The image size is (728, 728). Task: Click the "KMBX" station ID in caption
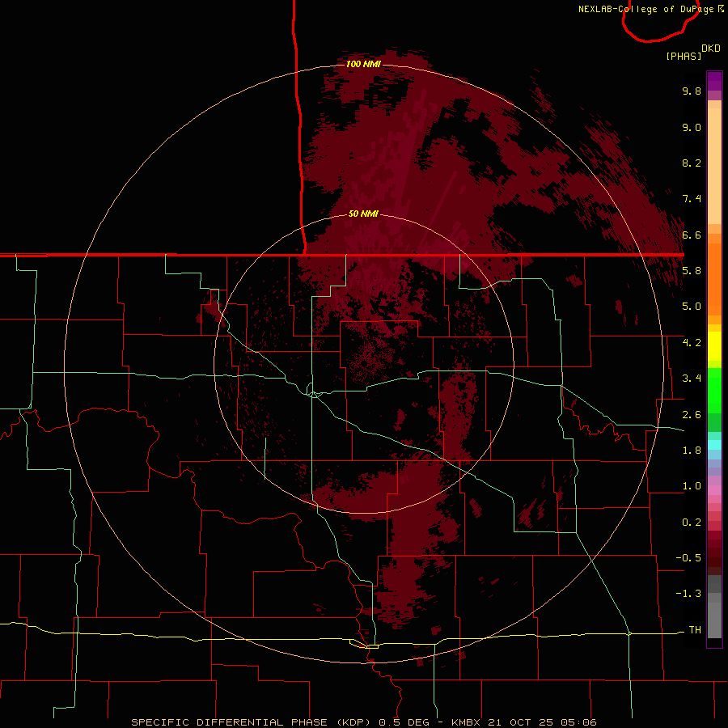pos(467,722)
